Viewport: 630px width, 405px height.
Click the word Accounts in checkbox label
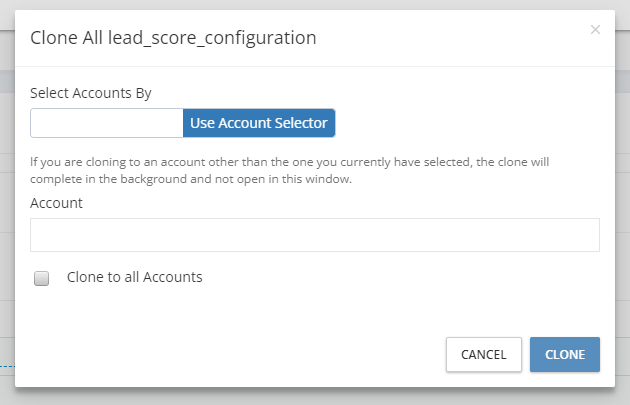[x=173, y=277]
